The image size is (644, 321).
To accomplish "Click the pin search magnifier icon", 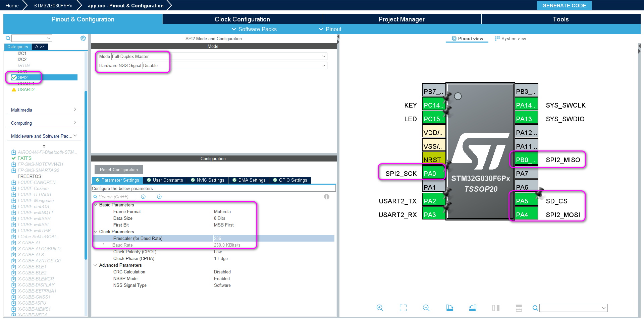I will click(535, 308).
